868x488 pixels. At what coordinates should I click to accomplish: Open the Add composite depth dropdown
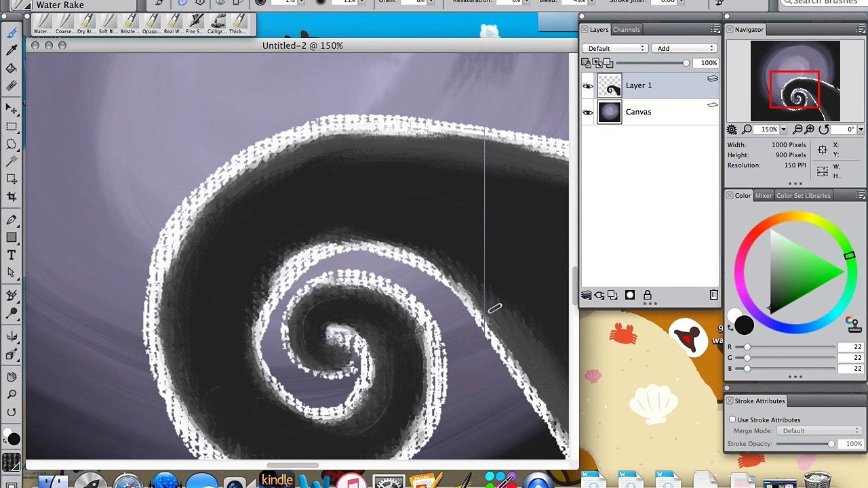[x=684, y=49]
